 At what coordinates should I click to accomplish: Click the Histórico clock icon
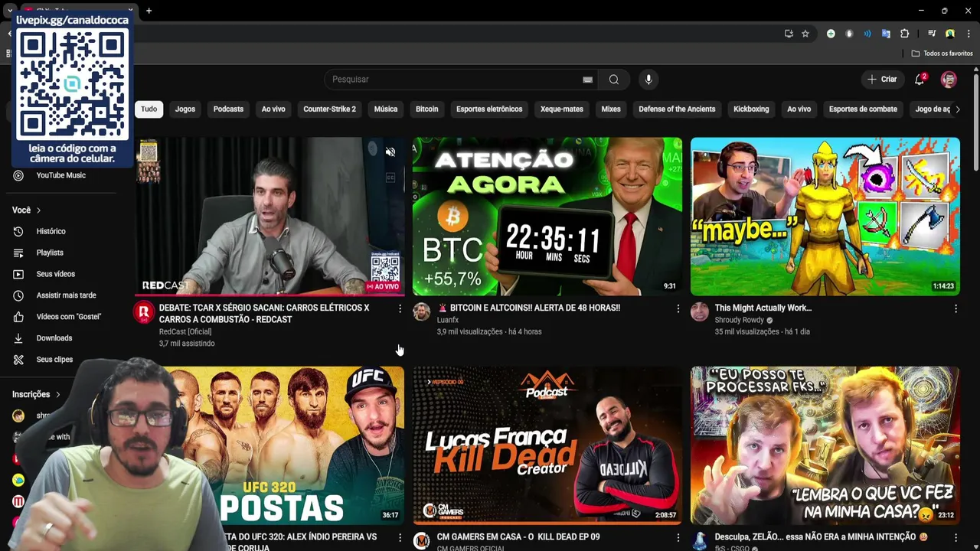click(18, 231)
